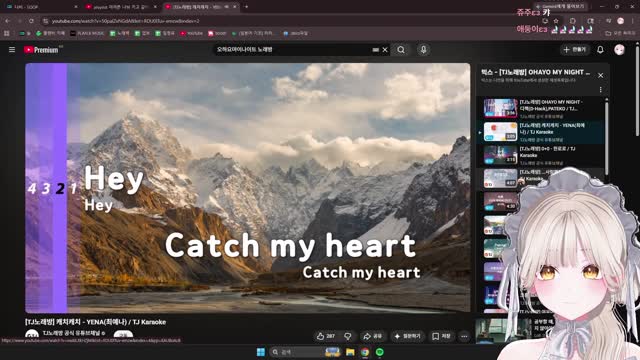
Task: Click the search magnifier button
Action: tap(401, 50)
